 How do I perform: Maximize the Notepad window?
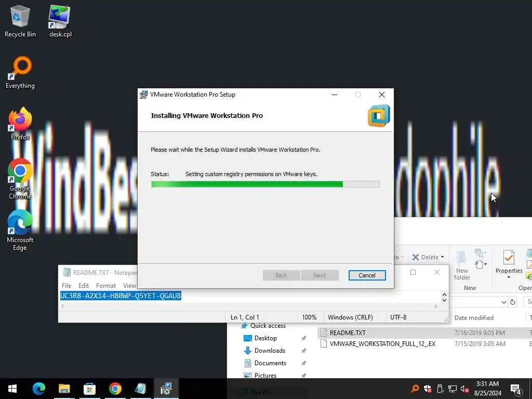click(413, 272)
